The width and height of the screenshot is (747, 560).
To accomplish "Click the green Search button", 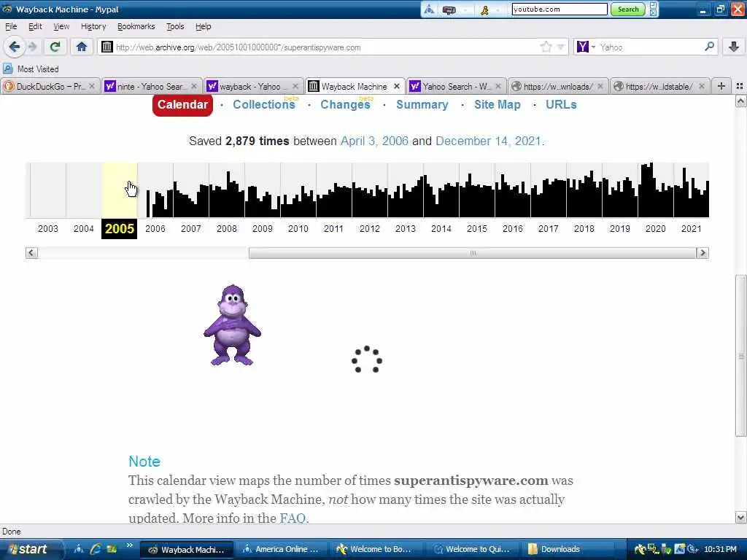I will [x=628, y=9].
